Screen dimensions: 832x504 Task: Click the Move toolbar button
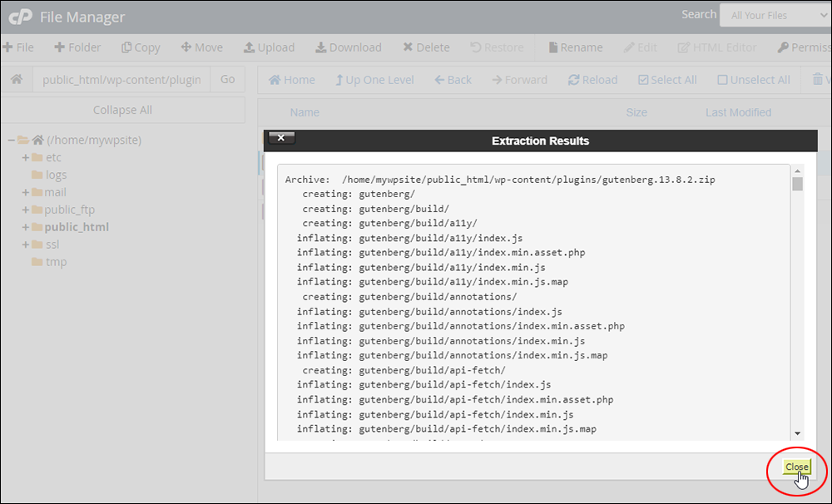coord(201,47)
